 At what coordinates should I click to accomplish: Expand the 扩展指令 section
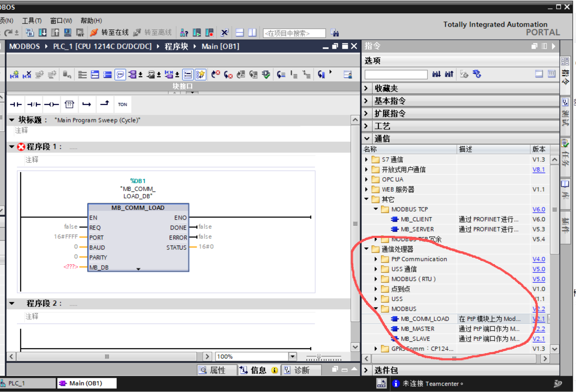pyautogui.click(x=366, y=114)
